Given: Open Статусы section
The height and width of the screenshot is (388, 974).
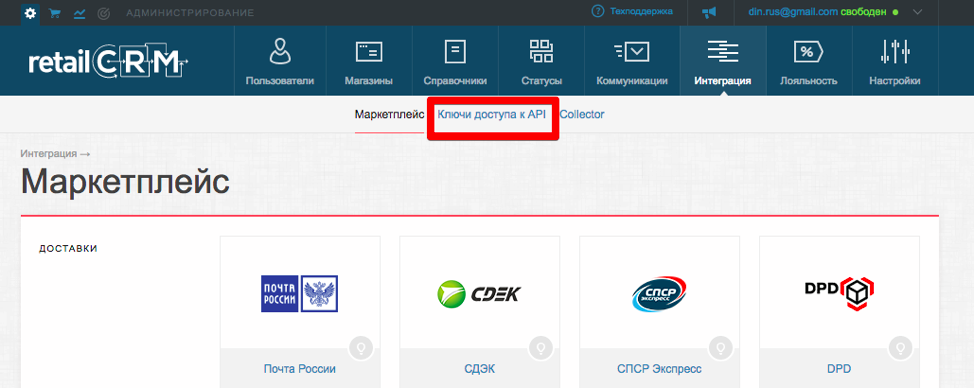Looking at the screenshot, I should pos(542,61).
